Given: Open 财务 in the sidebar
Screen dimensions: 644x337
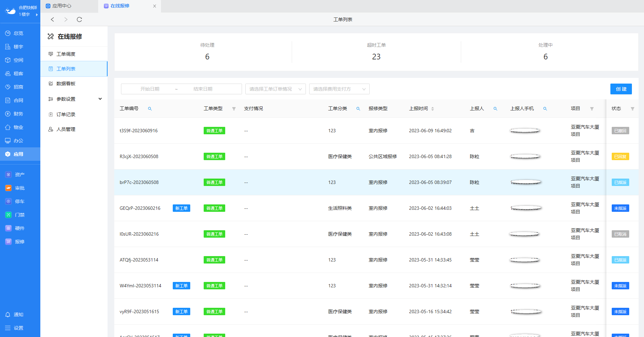Looking at the screenshot, I should click(x=20, y=114).
